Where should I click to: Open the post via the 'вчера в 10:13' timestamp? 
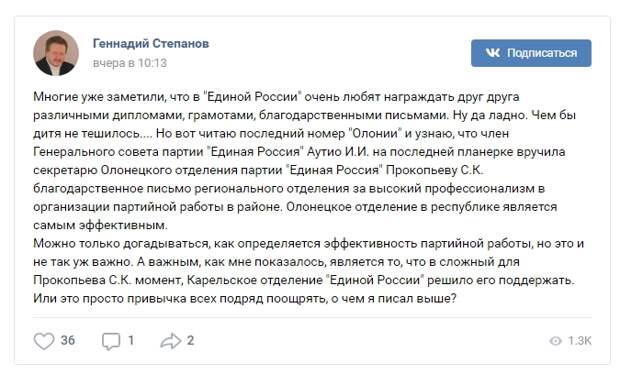[130, 63]
